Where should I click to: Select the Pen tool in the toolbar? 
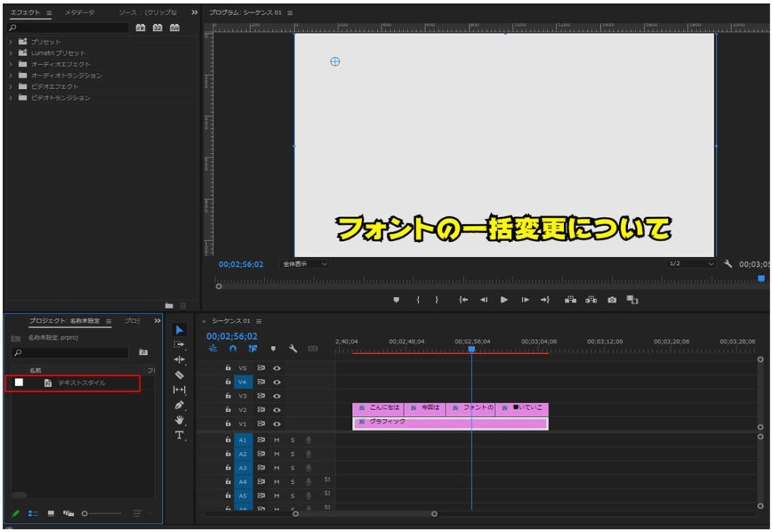click(179, 405)
